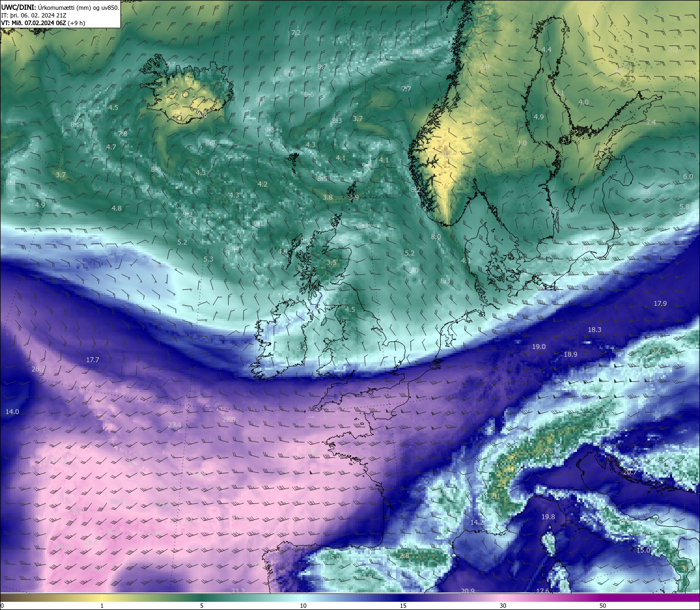Screen dimensions: 700x610
Task: Click the map value "4.7"
Action: [111, 147]
